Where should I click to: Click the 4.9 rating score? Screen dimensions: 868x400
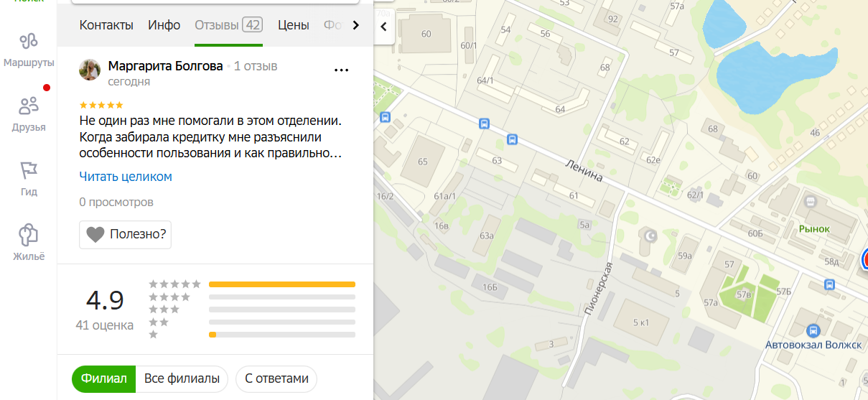(105, 300)
